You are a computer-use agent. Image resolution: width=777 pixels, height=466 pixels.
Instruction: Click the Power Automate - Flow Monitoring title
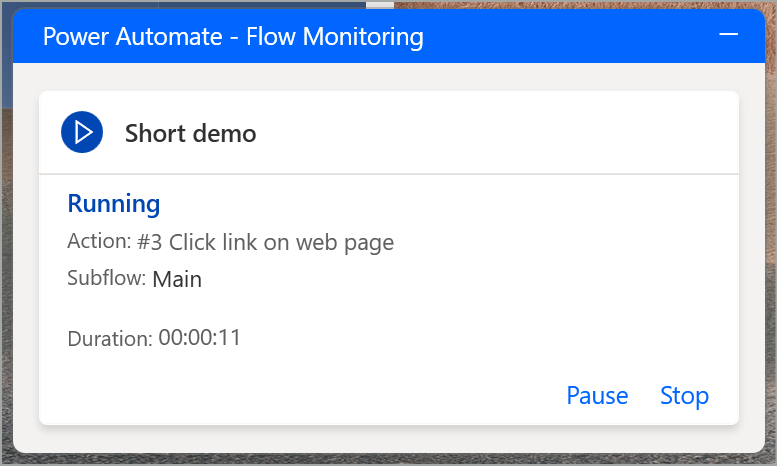(x=233, y=37)
